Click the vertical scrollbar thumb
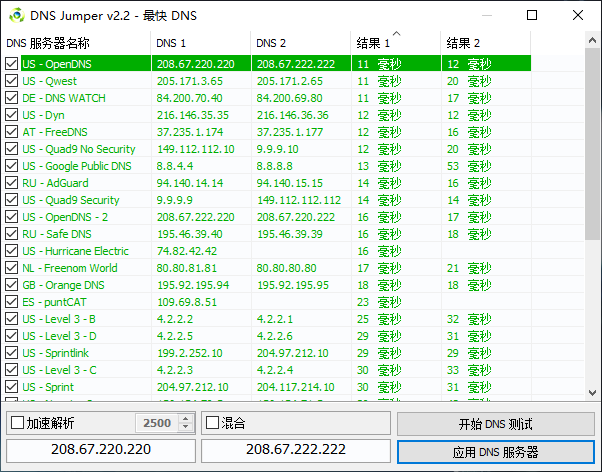602x472 pixels. pos(592,144)
